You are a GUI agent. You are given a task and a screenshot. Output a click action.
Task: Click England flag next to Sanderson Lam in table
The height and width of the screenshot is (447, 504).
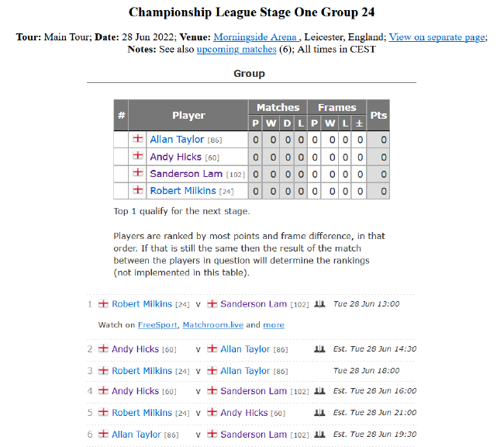click(138, 174)
